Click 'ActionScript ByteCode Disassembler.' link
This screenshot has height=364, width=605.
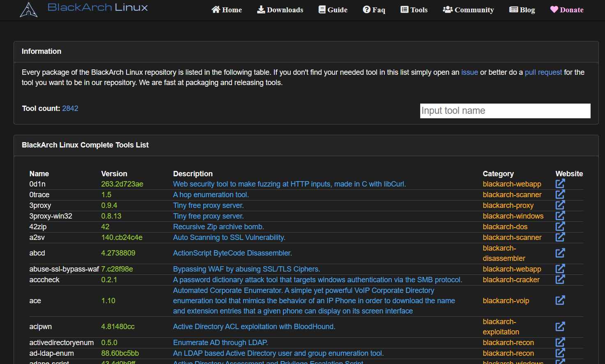pos(232,253)
